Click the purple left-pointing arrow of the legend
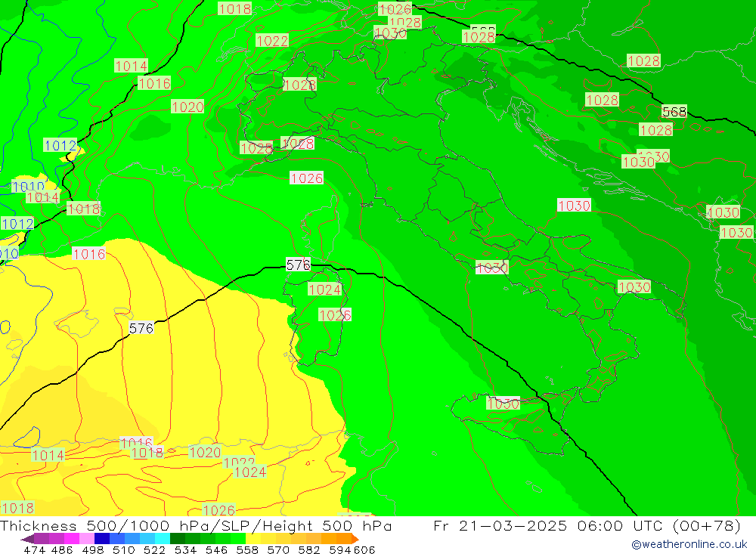 tap(27, 539)
